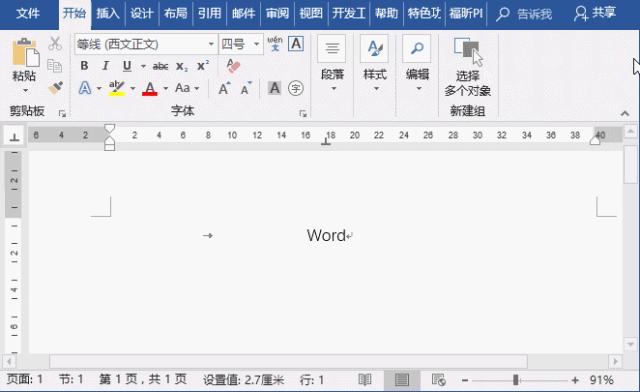Select the Format Painter brush

tap(55, 87)
